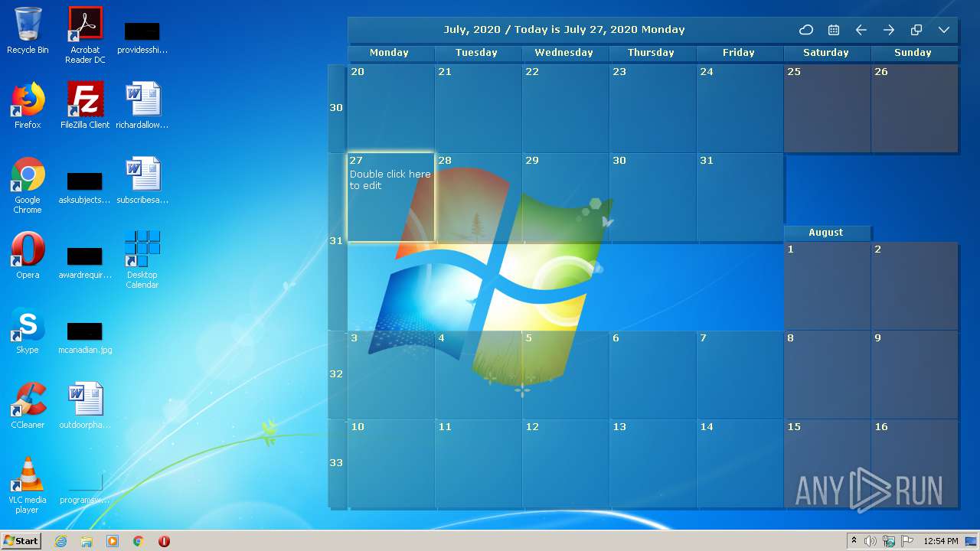Open the Start menu

point(21,540)
